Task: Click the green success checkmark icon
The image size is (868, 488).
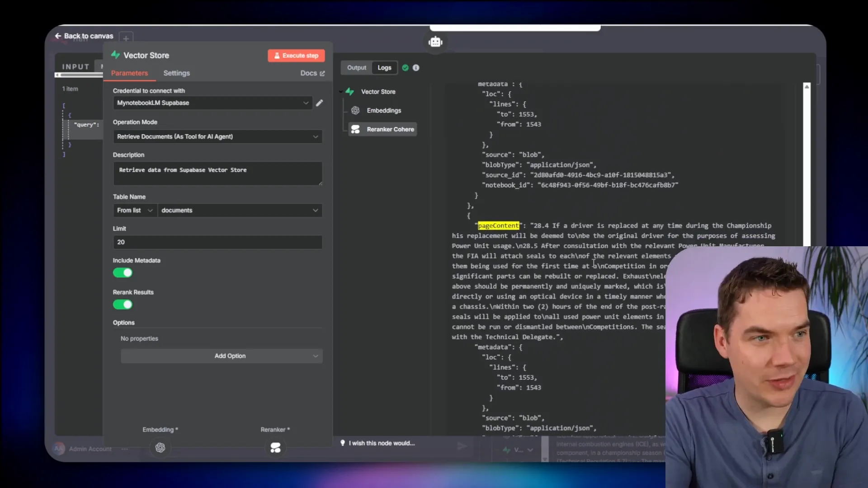Action: click(x=405, y=68)
